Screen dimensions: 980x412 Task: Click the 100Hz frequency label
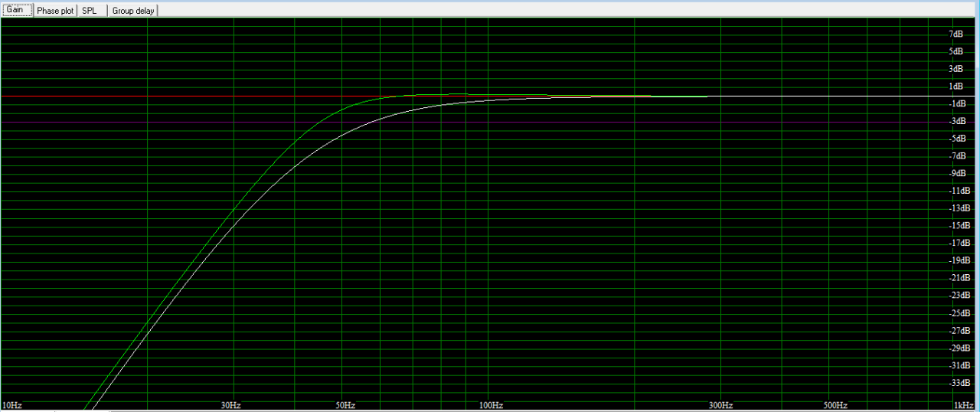pos(491,405)
